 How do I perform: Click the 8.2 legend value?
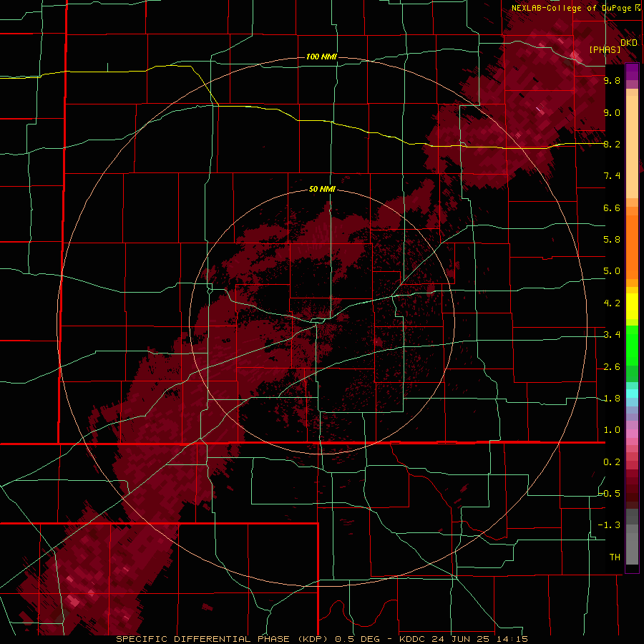coord(612,144)
